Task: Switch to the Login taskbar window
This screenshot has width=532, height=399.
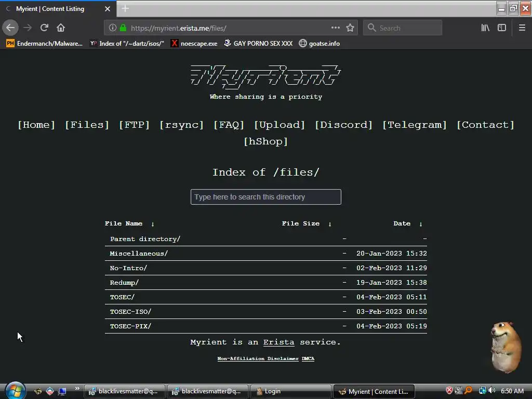Action: pos(291,391)
